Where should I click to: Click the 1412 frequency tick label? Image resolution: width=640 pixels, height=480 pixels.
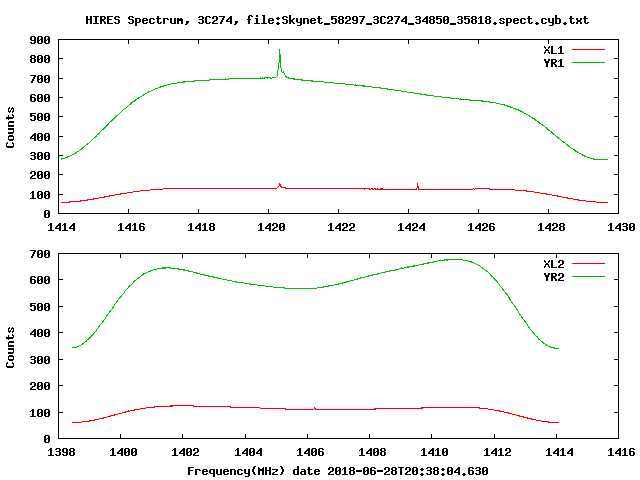click(x=497, y=452)
